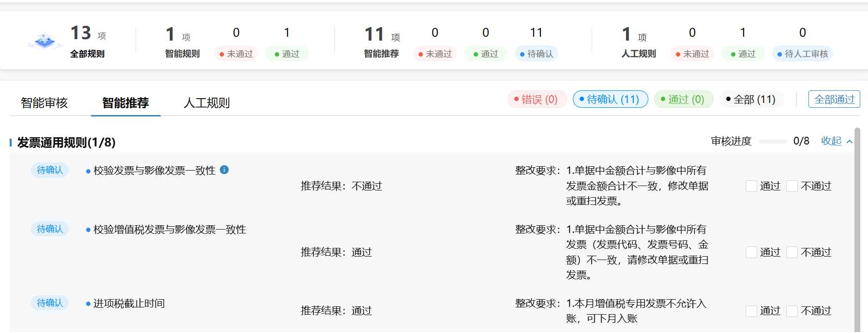The height and width of the screenshot is (333, 868).
Task: Click the 未通过 badge under 智能规则
Action: click(x=236, y=54)
